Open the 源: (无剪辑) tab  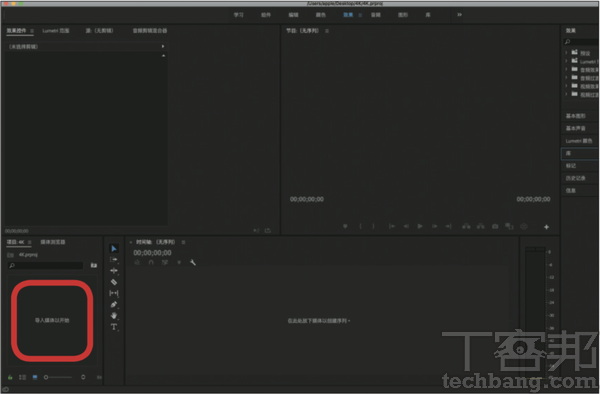pyautogui.click(x=99, y=31)
